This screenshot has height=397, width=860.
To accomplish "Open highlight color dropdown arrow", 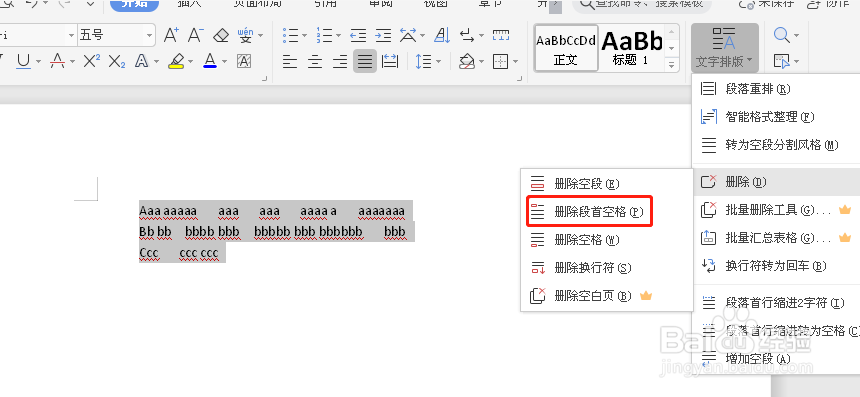I will 190,62.
